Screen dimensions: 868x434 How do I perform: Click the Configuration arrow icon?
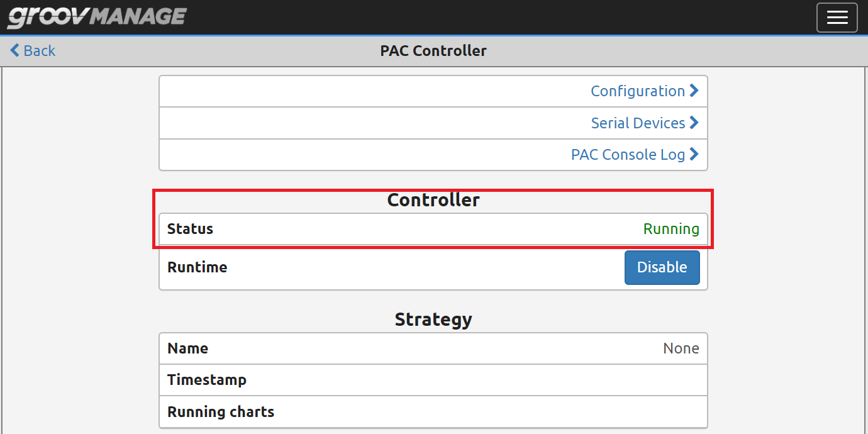[x=694, y=91]
